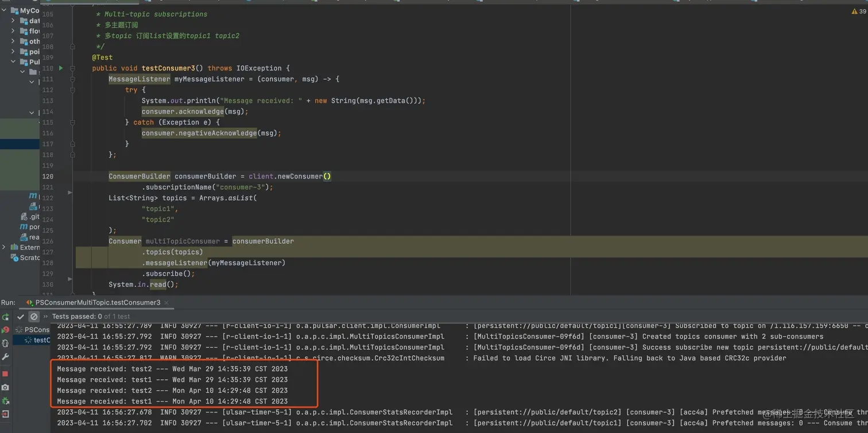This screenshot has height=433, width=868.
Task: Click first 'Message received: test2' Mar 29 line
Action: tap(172, 369)
